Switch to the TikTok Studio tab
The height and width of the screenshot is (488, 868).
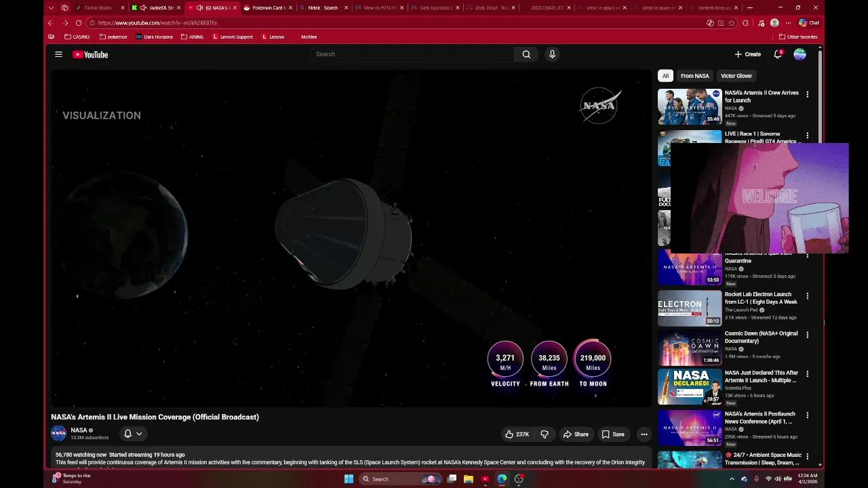click(100, 7)
